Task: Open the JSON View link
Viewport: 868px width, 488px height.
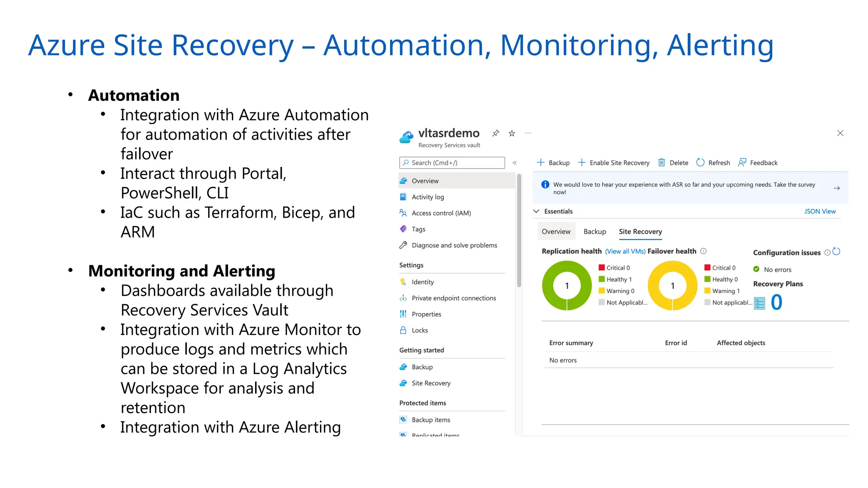Action: pyautogui.click(x=820, y=211)
